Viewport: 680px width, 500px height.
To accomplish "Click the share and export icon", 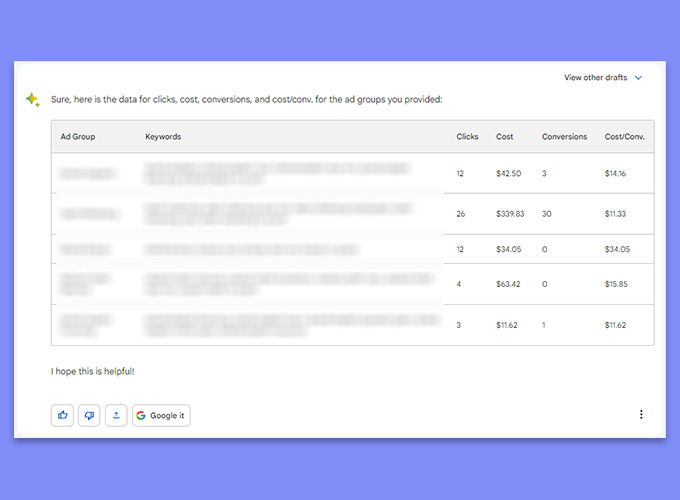I will point(116,415).
